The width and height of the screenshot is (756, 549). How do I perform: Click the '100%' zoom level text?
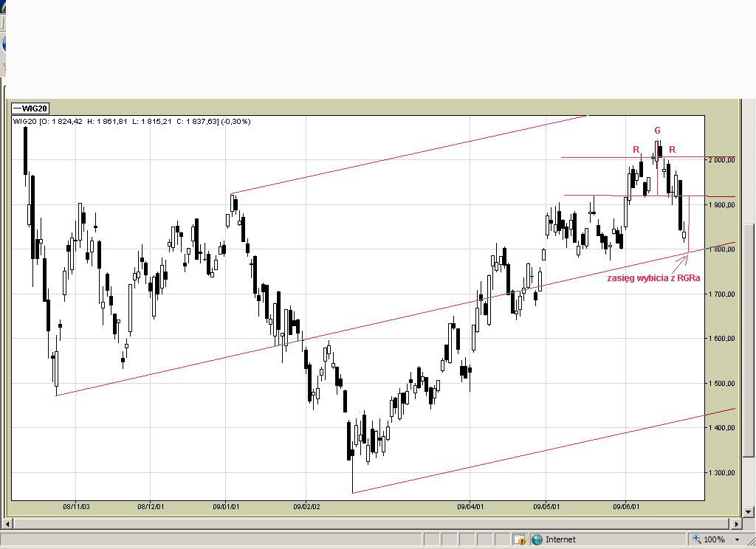714,540
